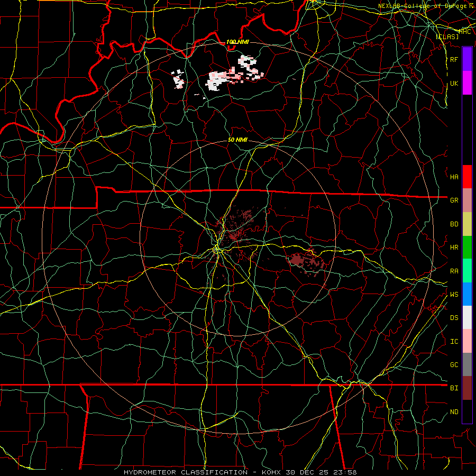Click the 'HR' legend label
The height and width of the screenshot is (476, 476).
(x=454, y=248)
